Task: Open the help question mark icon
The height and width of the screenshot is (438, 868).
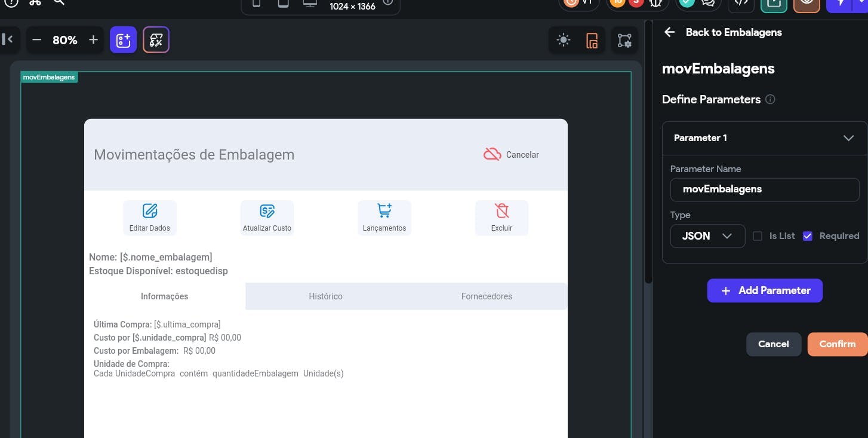Action: pyautogui.click(x=11, y=2)
